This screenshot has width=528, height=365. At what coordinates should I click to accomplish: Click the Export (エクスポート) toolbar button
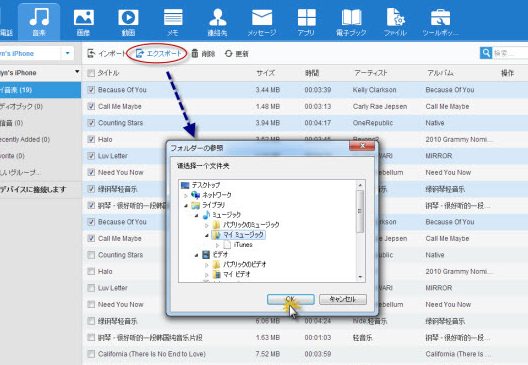[159, 53]
